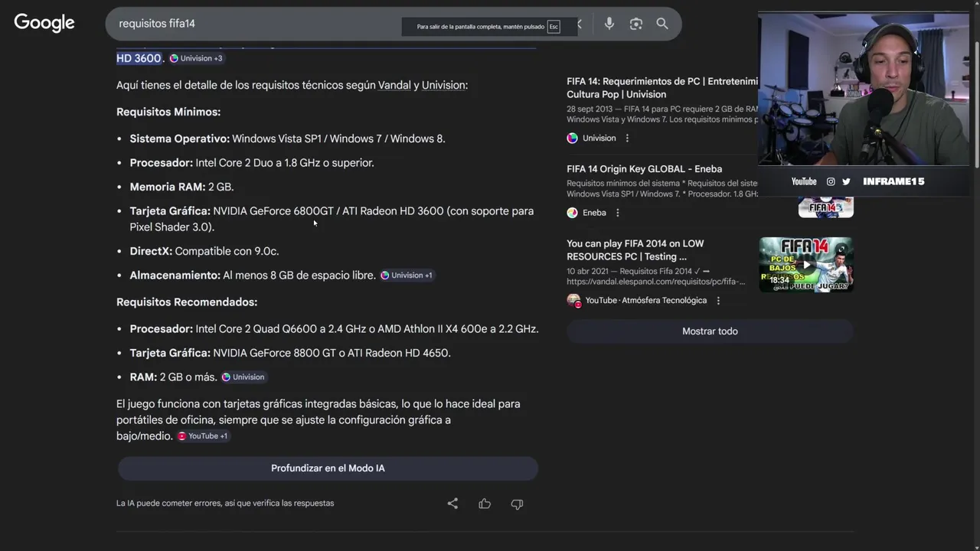
Task: Click the YouTube logo in streamer overlay
Action: point(804,181)
